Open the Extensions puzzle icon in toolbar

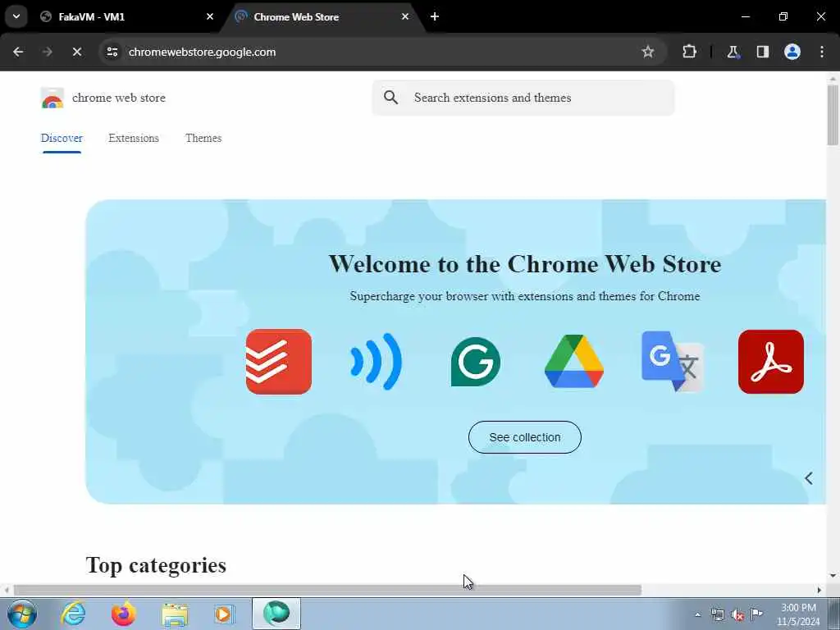coord(689,52)
